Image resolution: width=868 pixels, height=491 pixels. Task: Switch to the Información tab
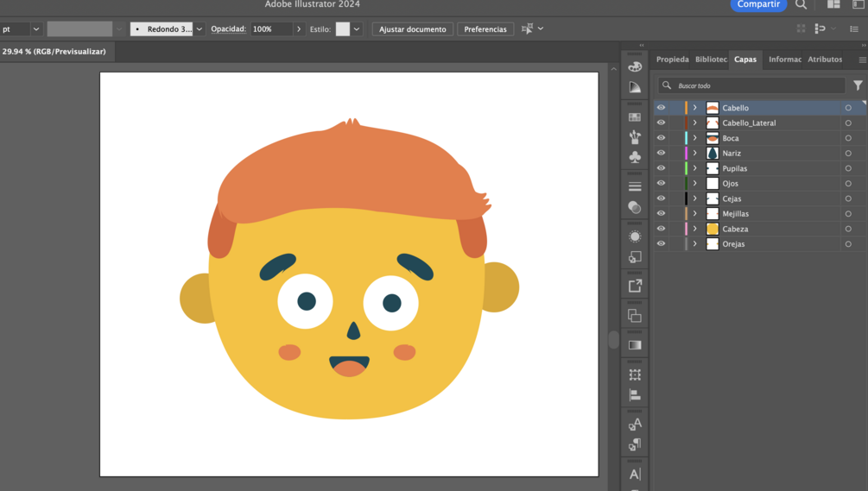click(x=785, y=60)
